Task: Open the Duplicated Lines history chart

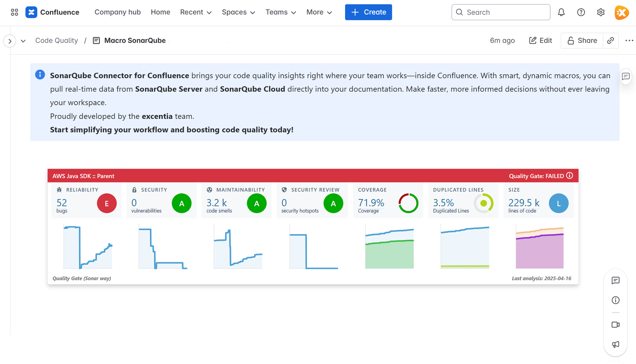Action: click(x=465, y=247)
